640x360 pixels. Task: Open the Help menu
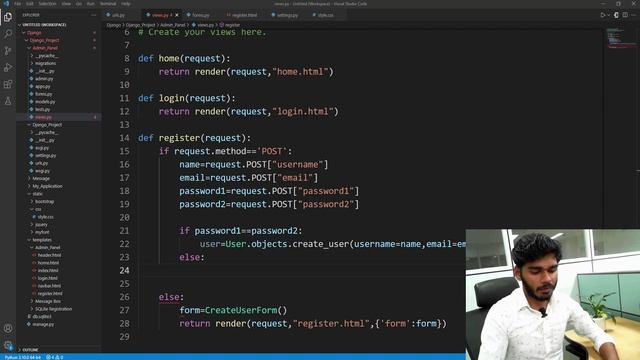126,4
